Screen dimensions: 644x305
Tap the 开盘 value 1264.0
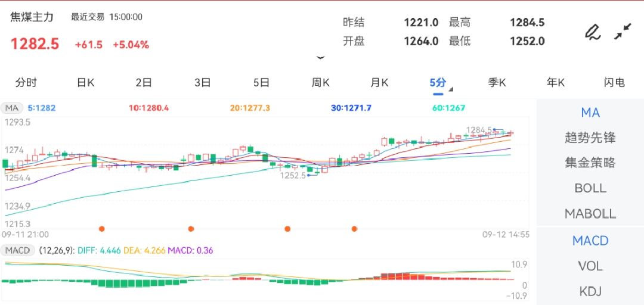tap(421, 41)
